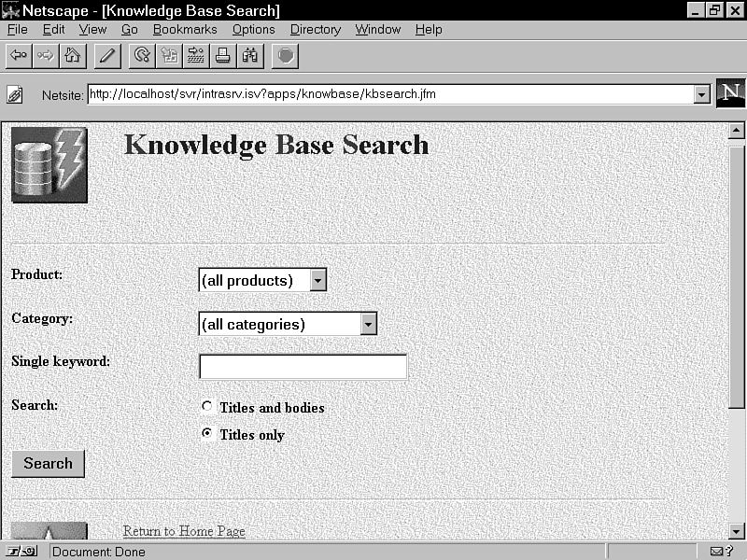The height and width of the screenshot is (560, 747).
Task: Click the Back arrow toolbar button
Action: [18, 56]
